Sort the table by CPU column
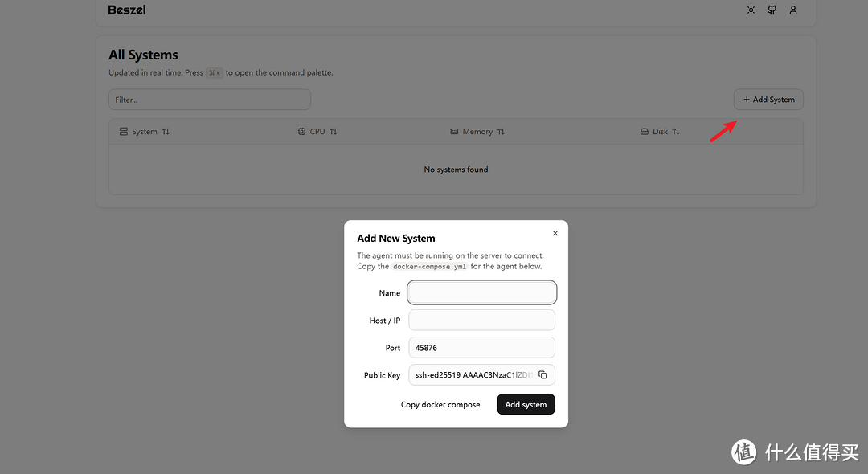The image size is (868, 474). click(317, 132)
